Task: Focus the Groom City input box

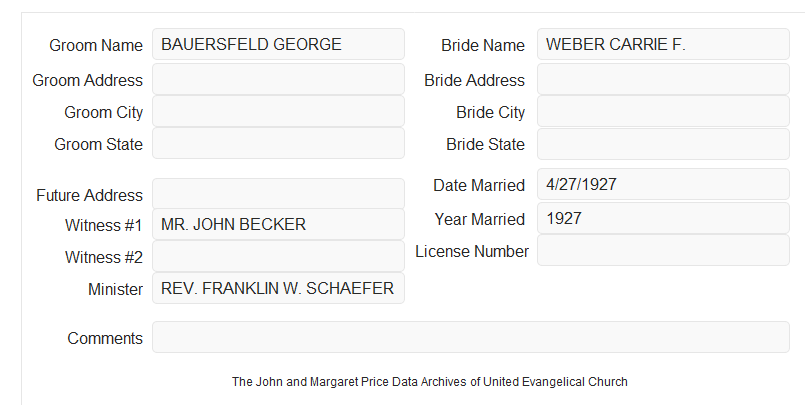Action: [278, 111]
